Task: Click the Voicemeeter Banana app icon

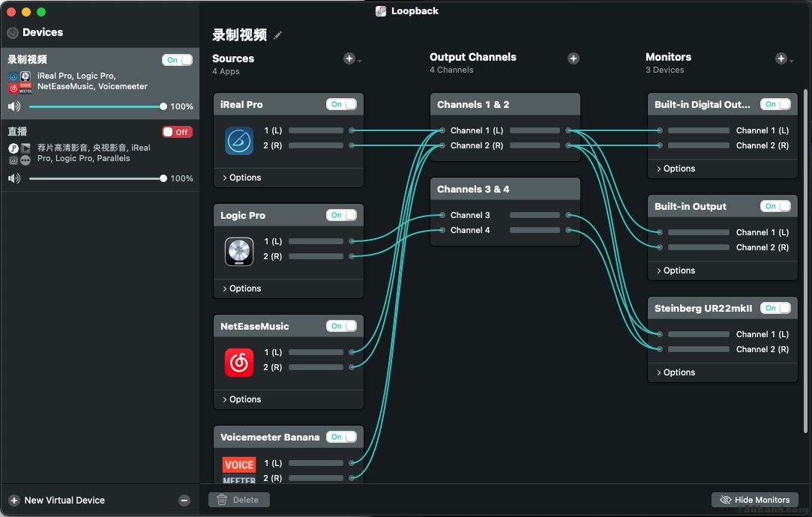Action: pyautogui.click(x=239, y=471)
